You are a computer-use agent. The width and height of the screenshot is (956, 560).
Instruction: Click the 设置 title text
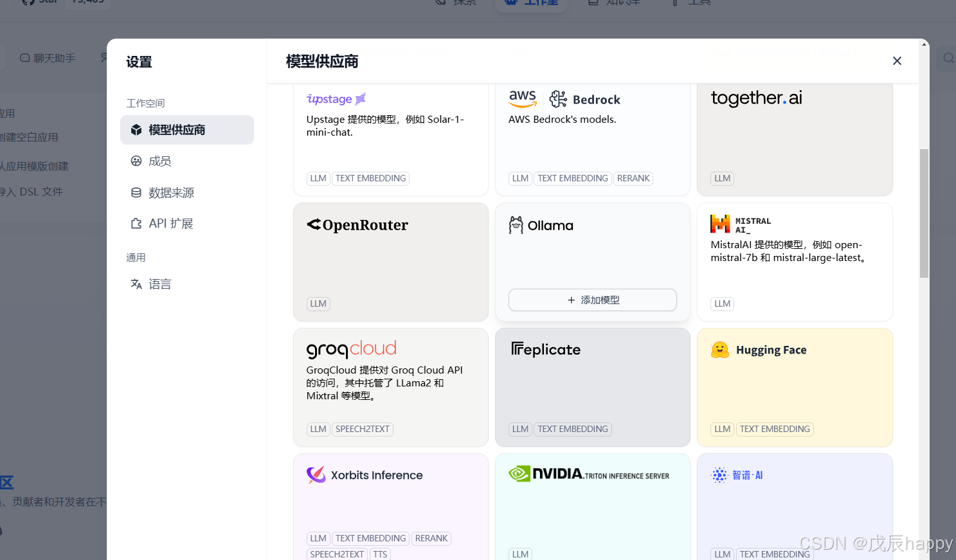(x=139, y=62)
